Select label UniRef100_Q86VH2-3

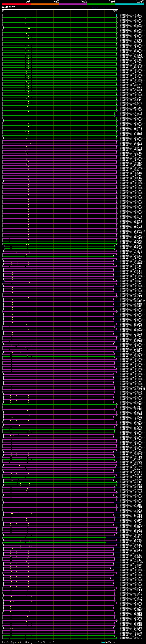pos(132,304)
